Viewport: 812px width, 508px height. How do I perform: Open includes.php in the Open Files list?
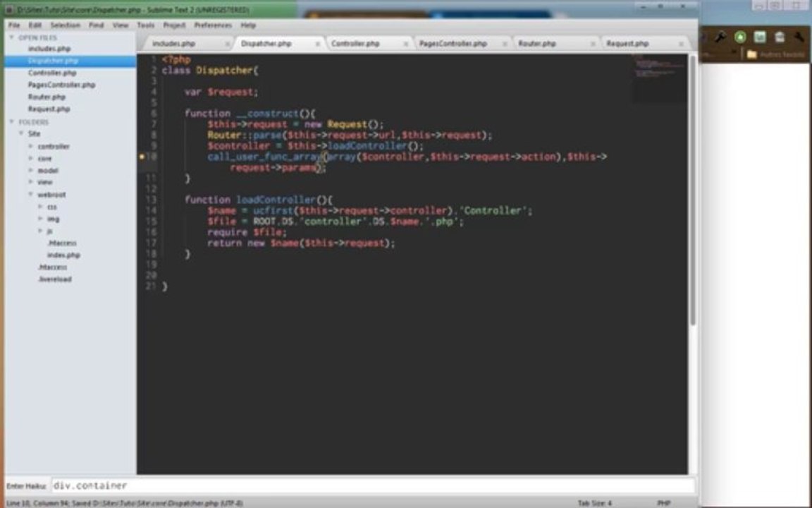point(49,49)
